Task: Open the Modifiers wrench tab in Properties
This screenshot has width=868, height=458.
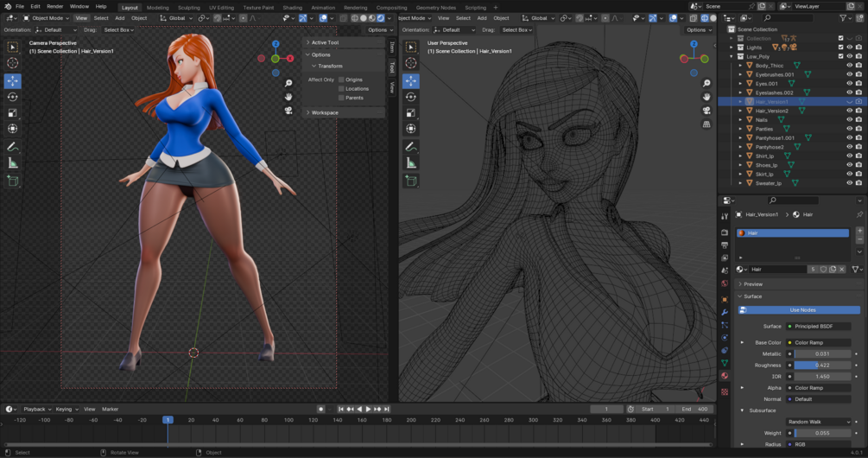Action: pos(725,312)
